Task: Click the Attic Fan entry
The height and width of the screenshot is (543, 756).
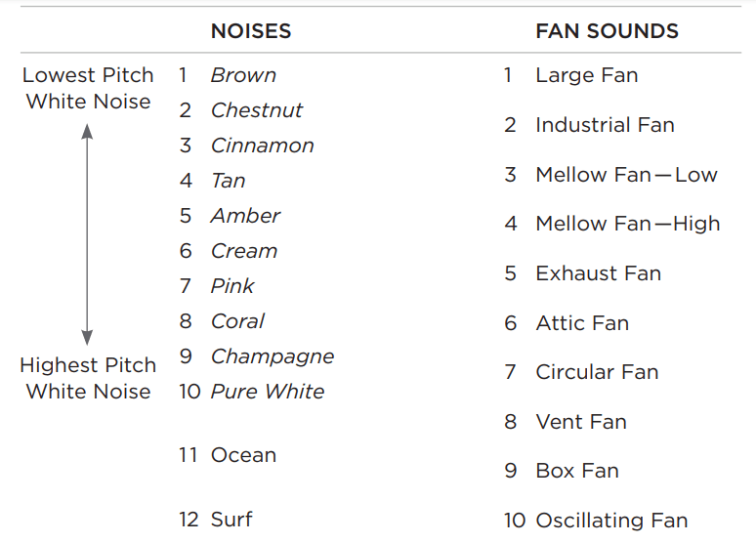Action: click(x=582, y=323)
